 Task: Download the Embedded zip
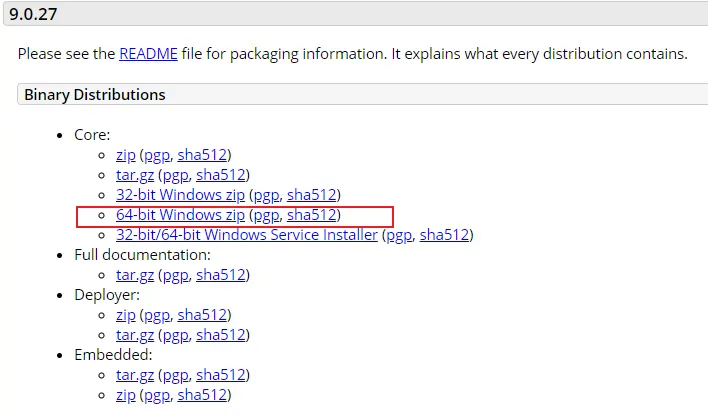pyautogui.click(x=126, y=395)
